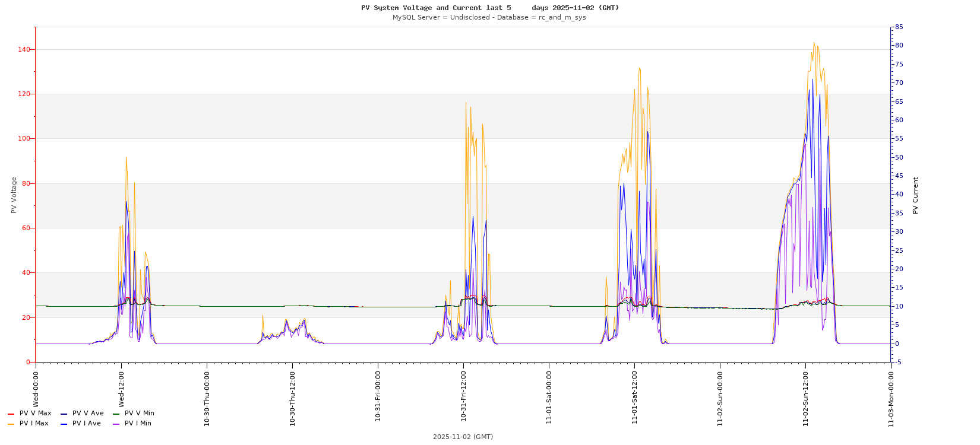The width and height of the screenshot is (980, 445).
Task: Select the PV I Min legend label
Action: coord(138,424)
